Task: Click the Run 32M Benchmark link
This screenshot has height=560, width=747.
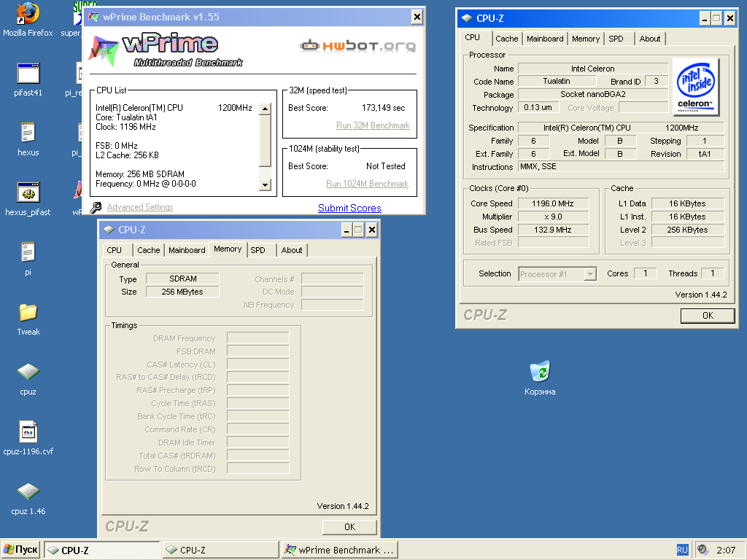Action: coord(373,125)
